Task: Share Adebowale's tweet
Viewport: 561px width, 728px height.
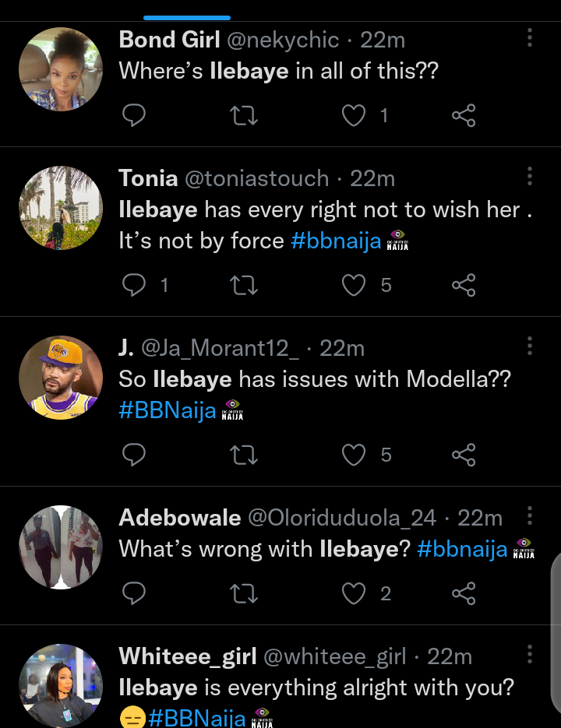Action: pyautogui.click(x=464, y=593)
